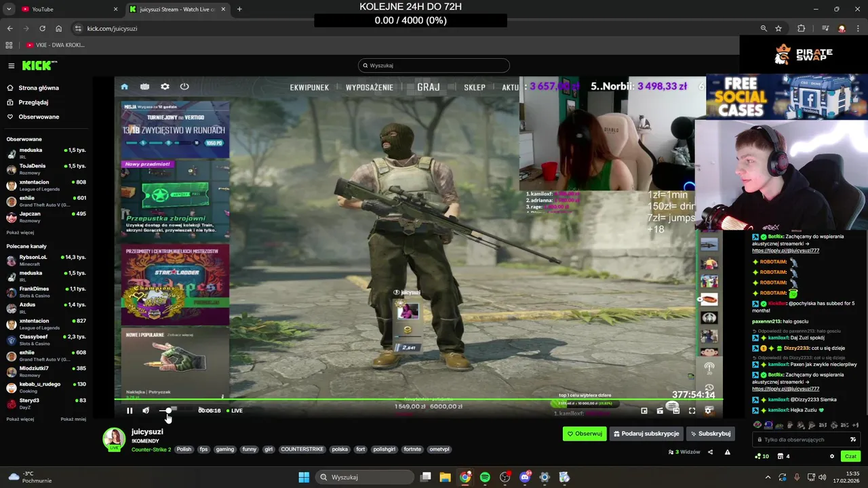This screenshot has height=488, width=868.
Task: Share the stream via share icon
Action: pyautogui.click(x=711, y=452)
